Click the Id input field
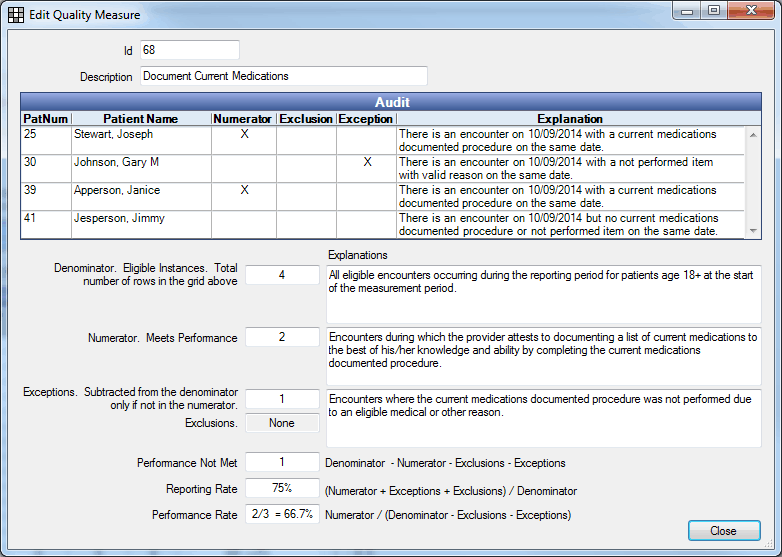Viewport: 782px width, 557px height. (189, 50)
